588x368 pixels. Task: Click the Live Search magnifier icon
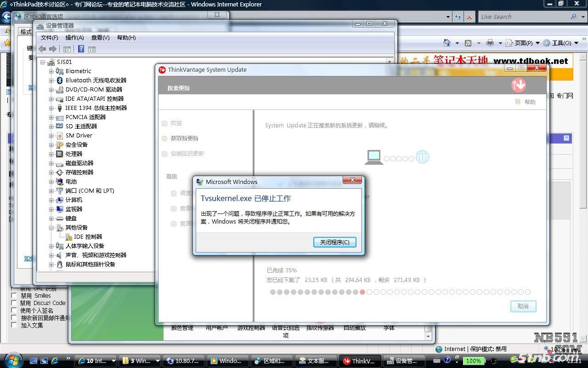(x=573, y=17)
